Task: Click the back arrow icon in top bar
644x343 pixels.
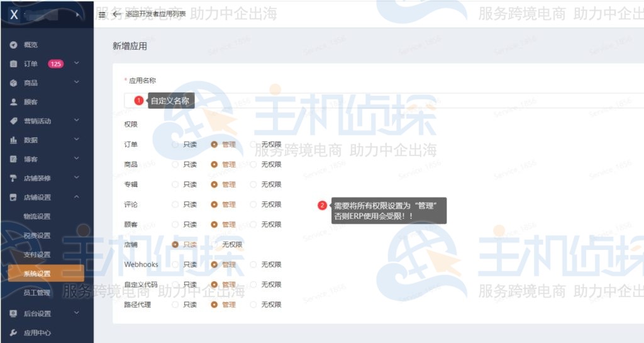Action: tap(116, 14)
